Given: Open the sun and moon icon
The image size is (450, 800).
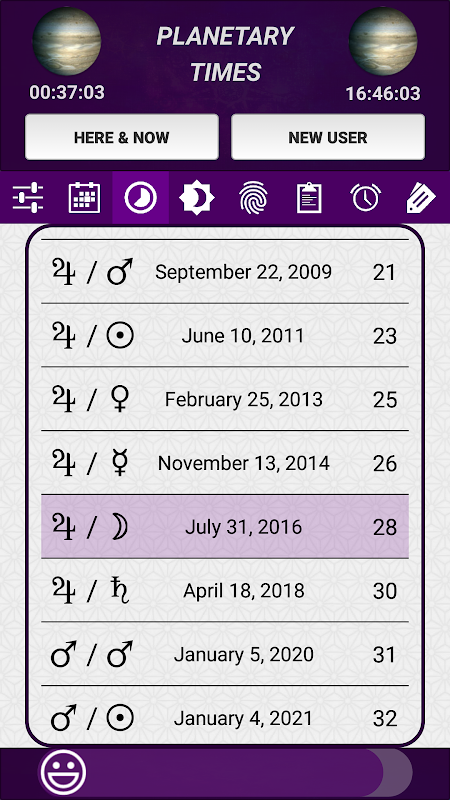Looking at the screenshot, I should point(197,197).
